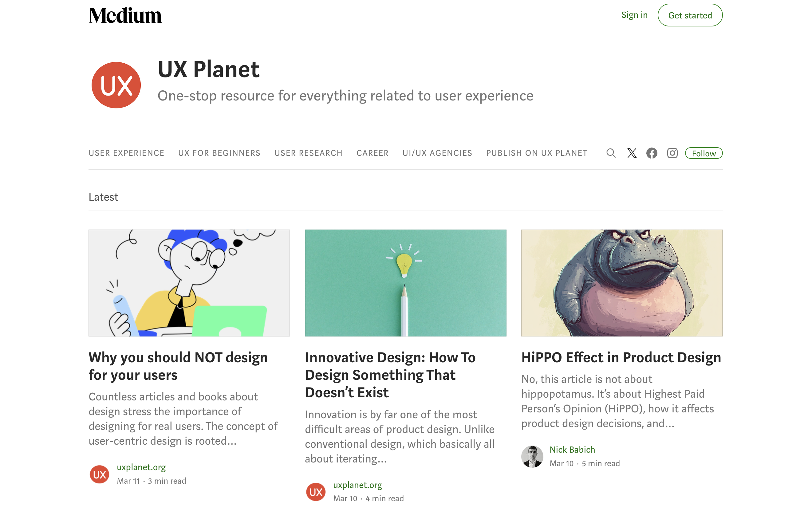Click the Medium logo

click(125, 15)
